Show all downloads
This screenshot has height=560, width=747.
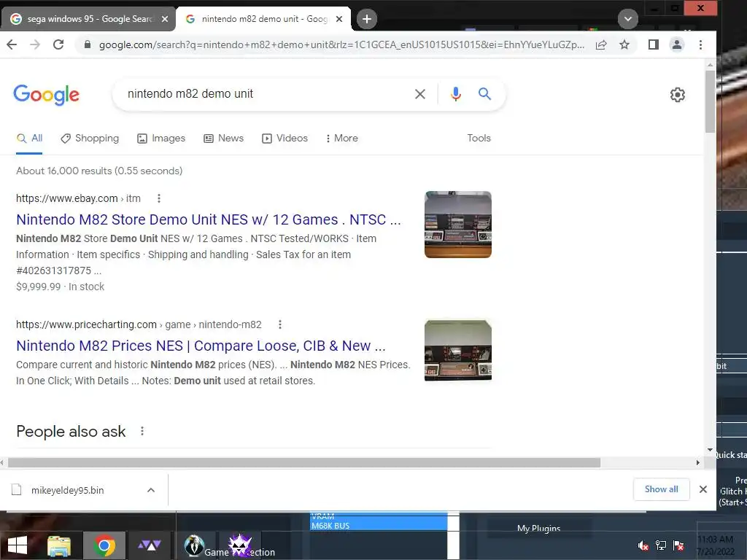[x=661, y=489]
